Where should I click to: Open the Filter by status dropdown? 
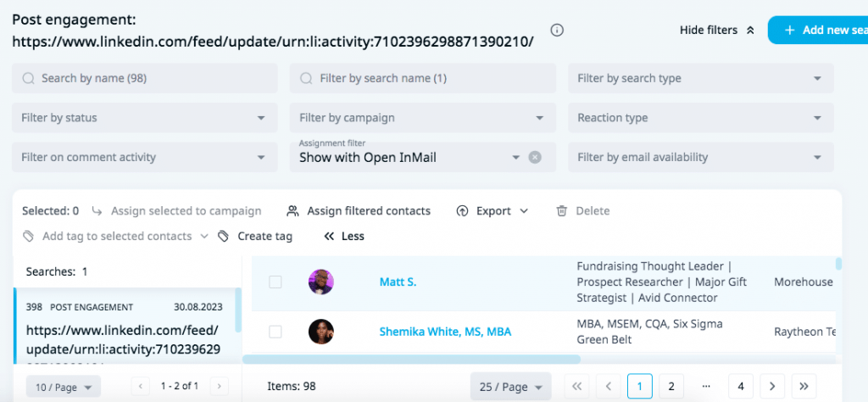click(x=144, y=117)
